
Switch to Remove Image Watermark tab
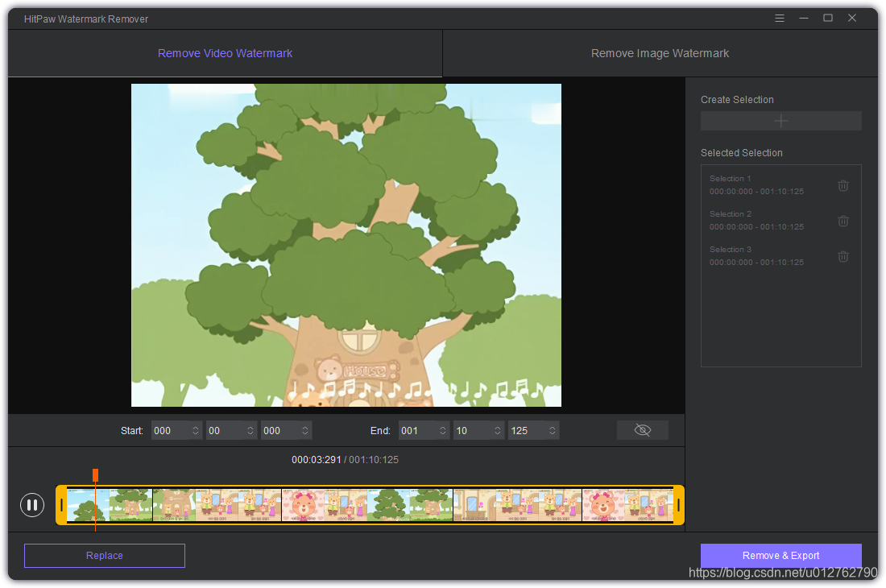[x=660, y=53]
